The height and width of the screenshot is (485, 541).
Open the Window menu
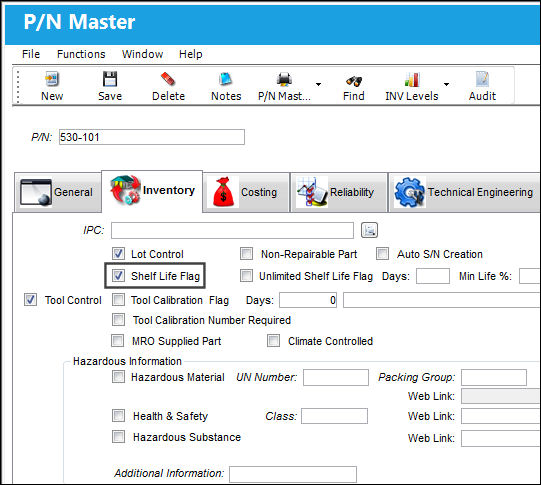coord(142,54)
